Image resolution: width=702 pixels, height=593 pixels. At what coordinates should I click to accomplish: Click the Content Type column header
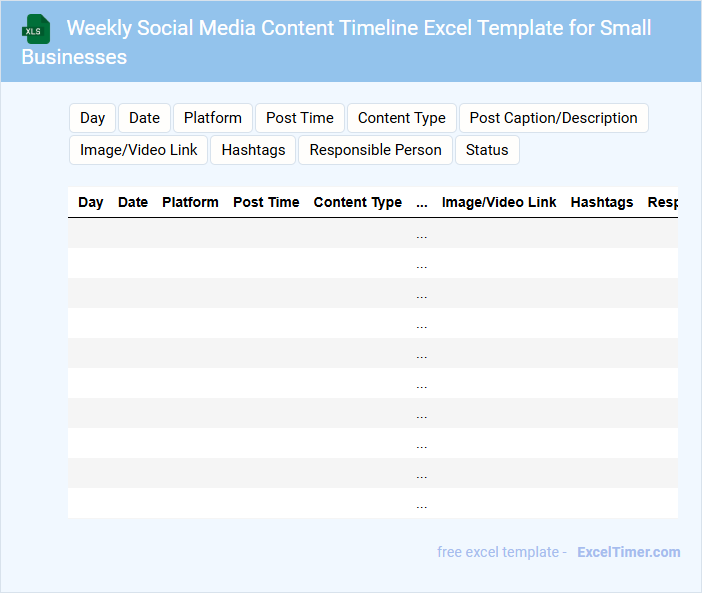point(358,202)
